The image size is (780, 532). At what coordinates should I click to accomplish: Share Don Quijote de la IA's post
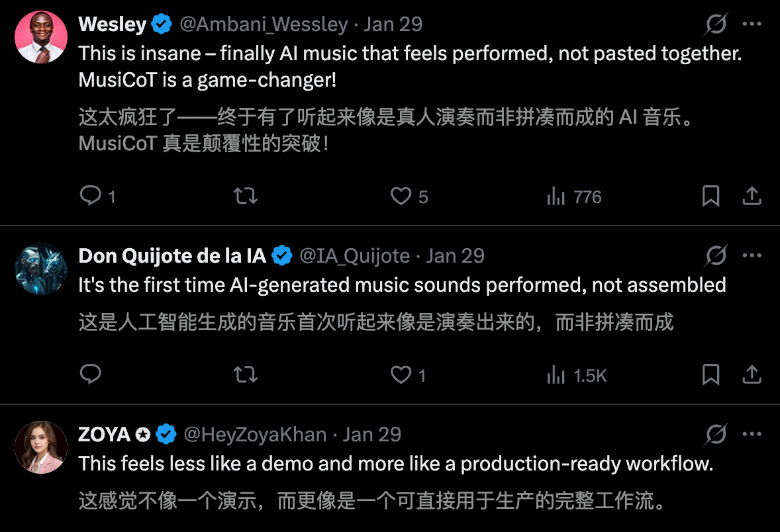752,375
